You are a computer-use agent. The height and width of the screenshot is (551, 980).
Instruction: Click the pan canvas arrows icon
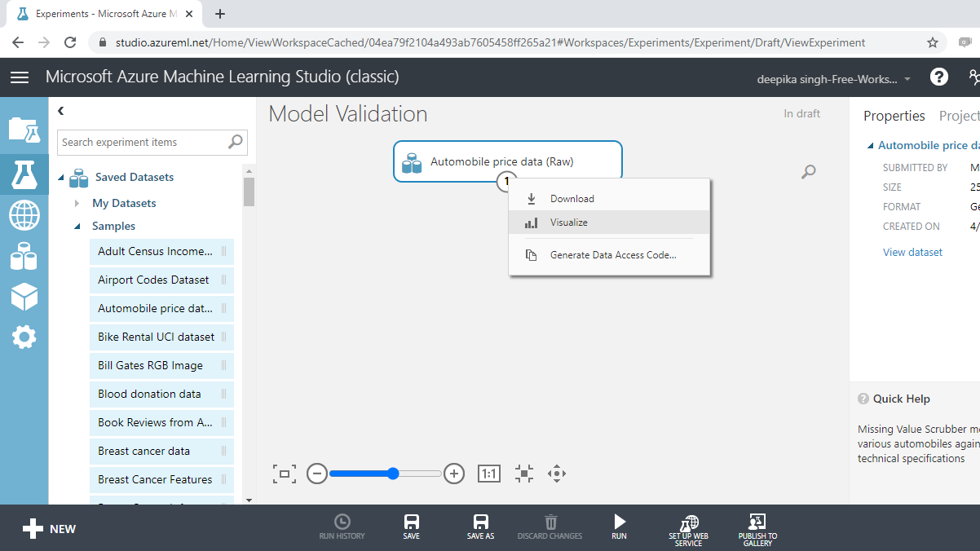pos(557,474)
